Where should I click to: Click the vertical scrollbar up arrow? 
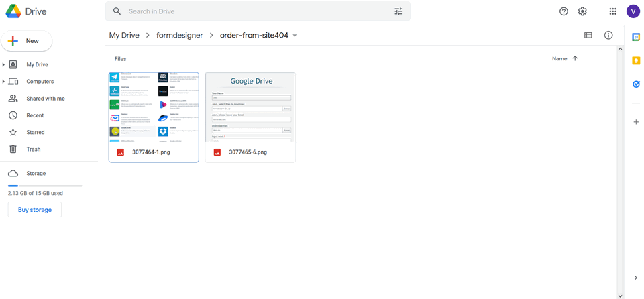point(620,49)
